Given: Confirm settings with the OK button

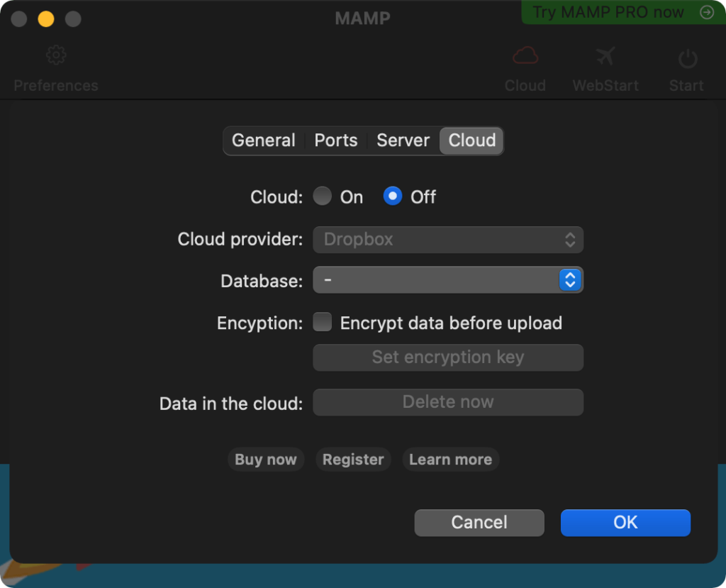Looking at the screenshot, I should (x=625, y=523).
